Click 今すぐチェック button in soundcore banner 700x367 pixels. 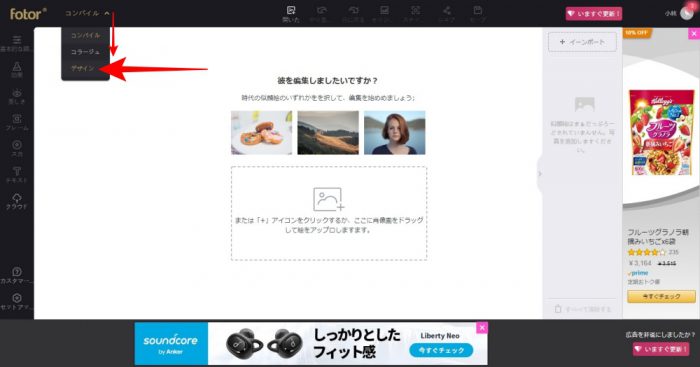441,350
